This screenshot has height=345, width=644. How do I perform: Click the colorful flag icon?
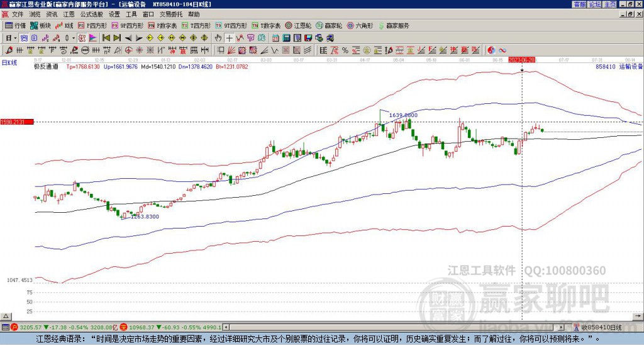(x=93, y=38)
